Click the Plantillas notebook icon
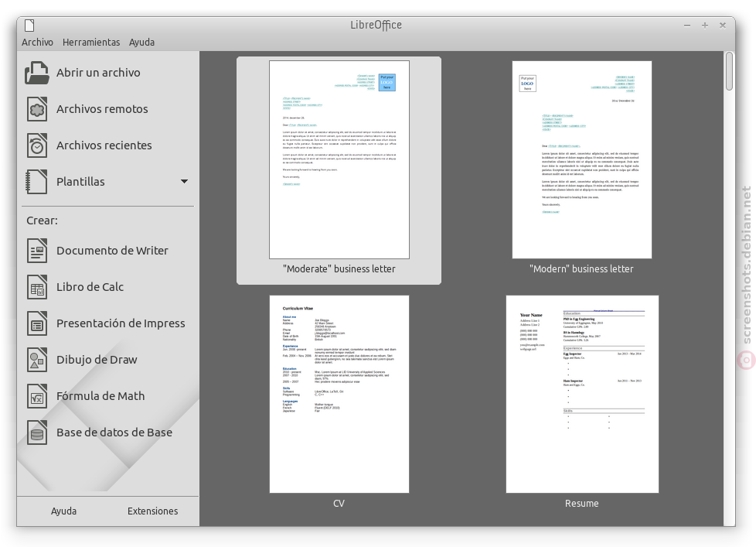The height and width of the screenshot is (547, 756). point(37,182)
